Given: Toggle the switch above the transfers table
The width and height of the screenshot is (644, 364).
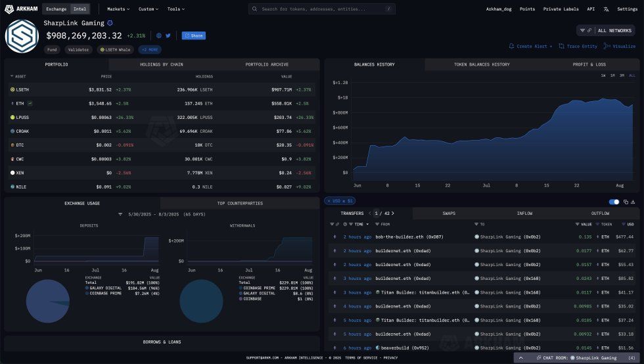Looking at the screenshot, I should 614,202.
